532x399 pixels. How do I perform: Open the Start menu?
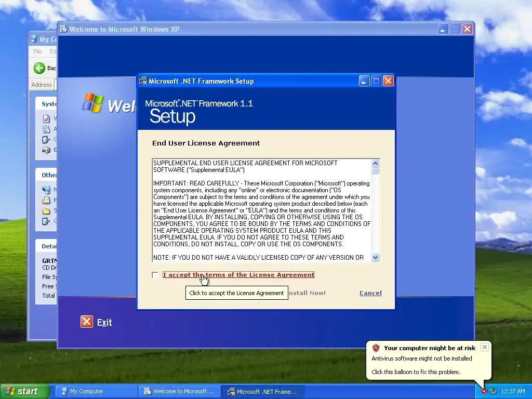pyautogui.click(x=24, y=391)
